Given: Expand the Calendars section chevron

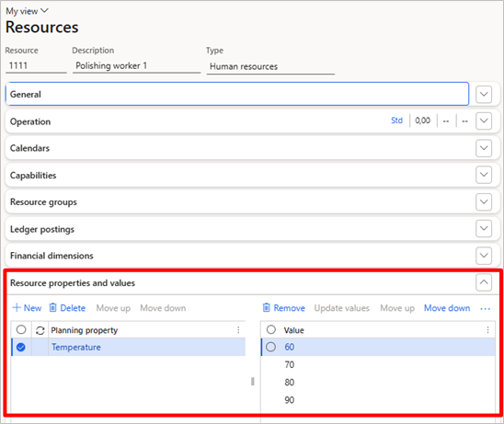Looking at the screenshot, I should coord(484,148).
